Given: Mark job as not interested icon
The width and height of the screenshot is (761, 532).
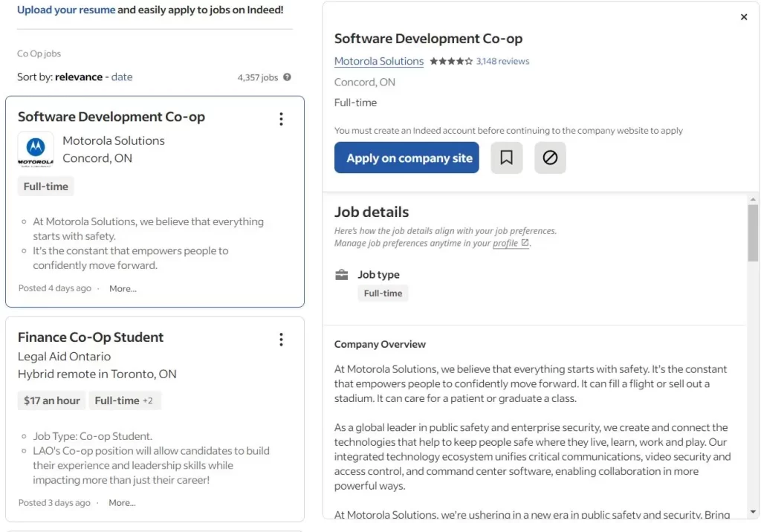Looking at the screenshot, I should pos(550,158).
